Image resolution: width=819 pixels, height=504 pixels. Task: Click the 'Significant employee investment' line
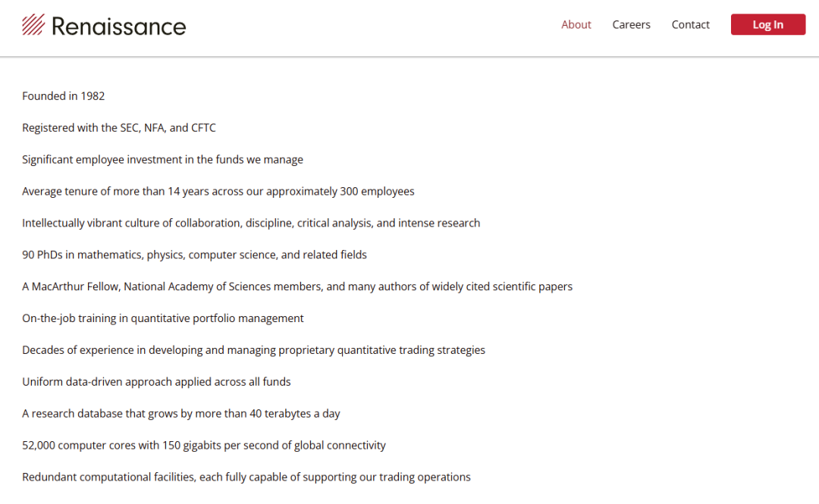pos(162,160)
